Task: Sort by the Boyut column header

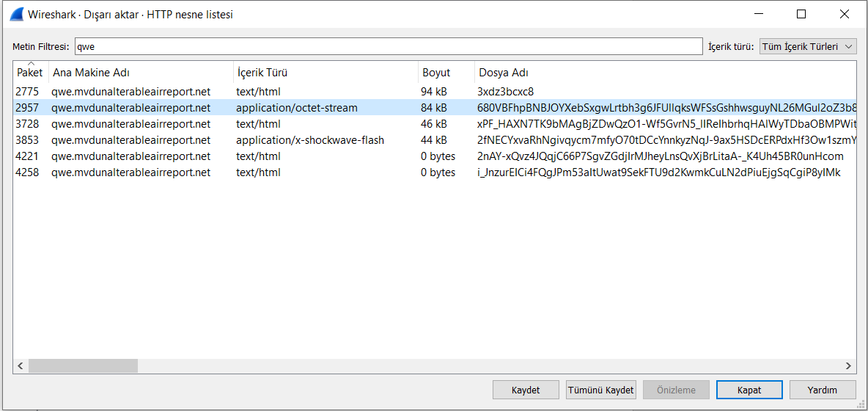Action: (x=436, y=73)
